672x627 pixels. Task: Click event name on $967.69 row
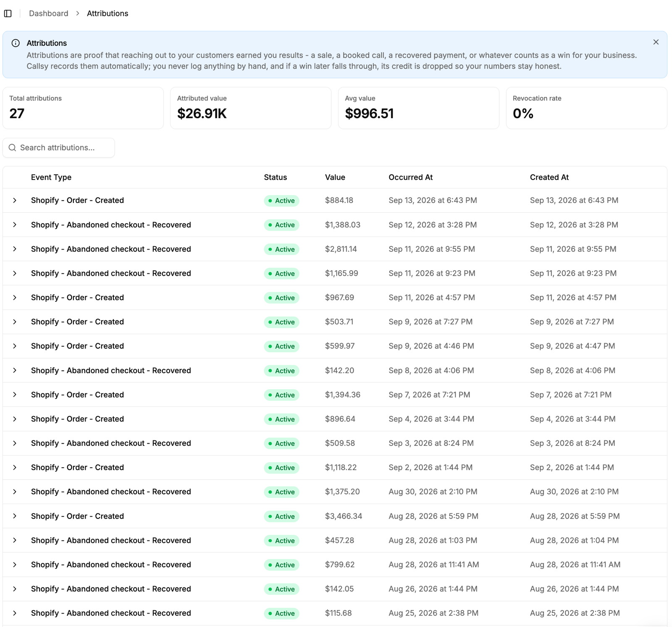tap(77, 298)
